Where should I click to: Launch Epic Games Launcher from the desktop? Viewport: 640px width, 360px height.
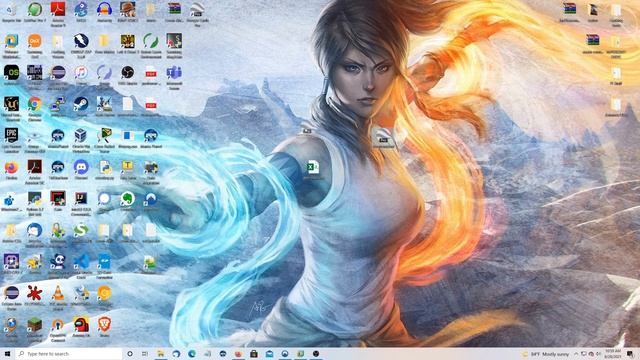coord(11,140)
